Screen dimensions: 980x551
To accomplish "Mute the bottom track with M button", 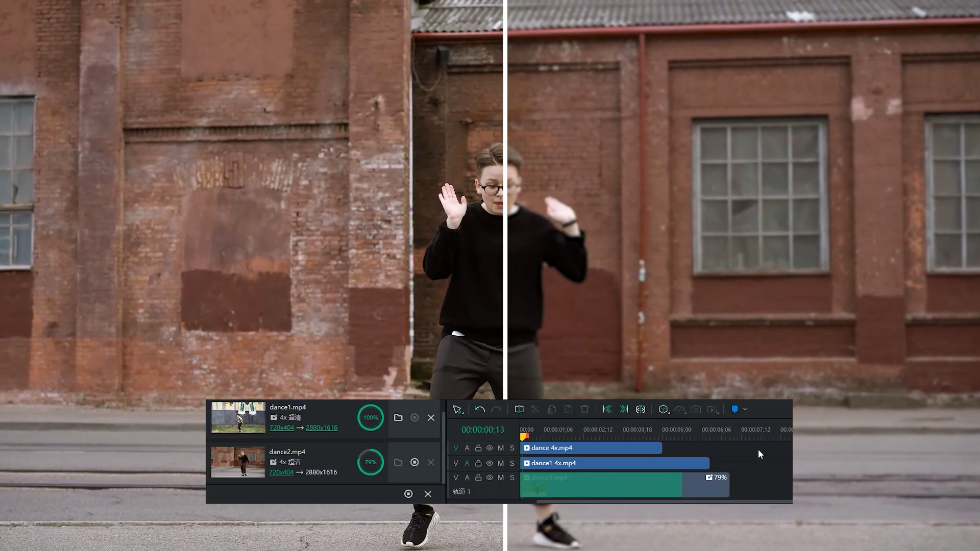I will tap(501, 478).
